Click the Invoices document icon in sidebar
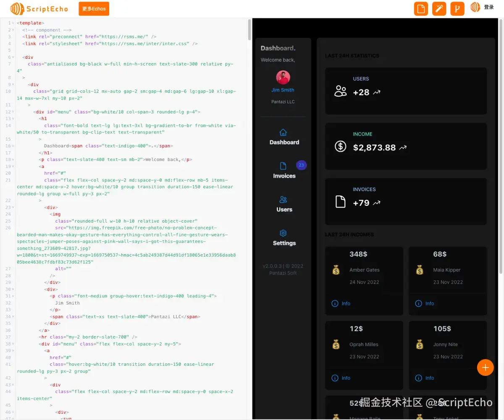The width and height of the screenshot is (504, 420). tap(283, 165)
